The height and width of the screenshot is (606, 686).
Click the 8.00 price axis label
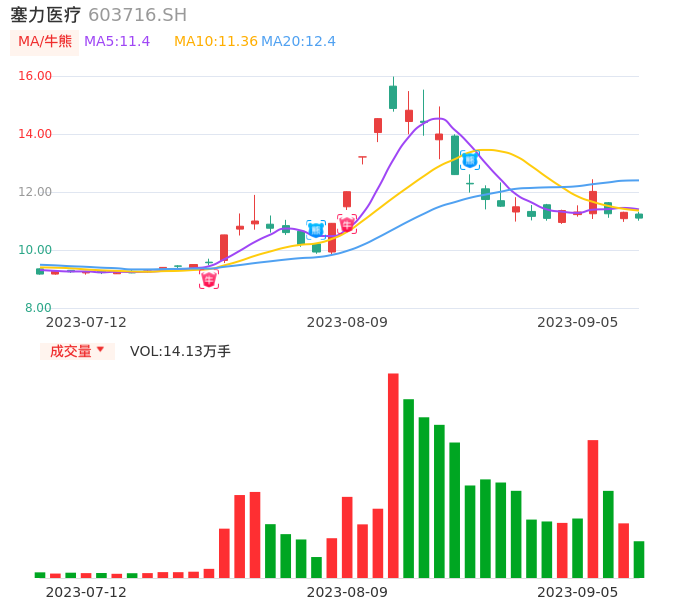click(x=38, y=308)
